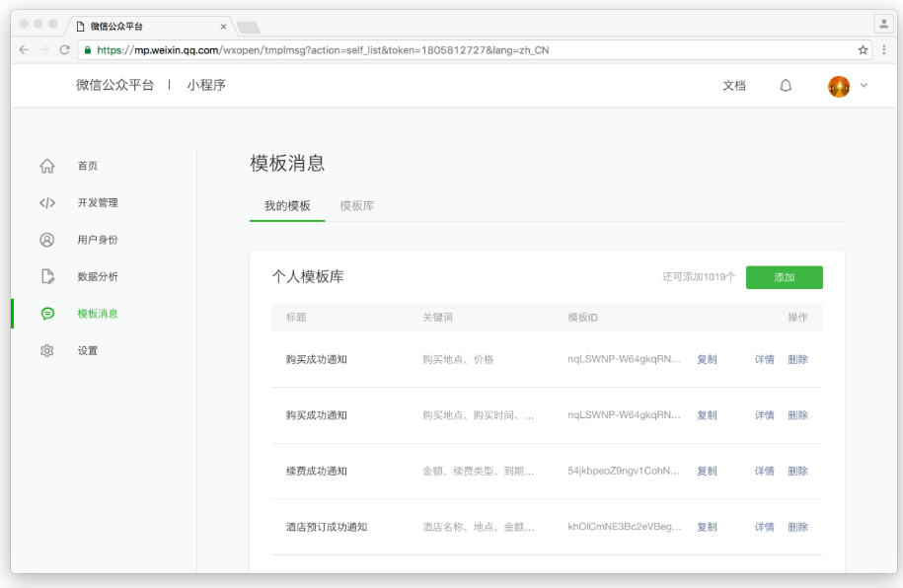Click keywords 购买地点、价格
This screenshot has width=903, height=588.
click(459, 359)
